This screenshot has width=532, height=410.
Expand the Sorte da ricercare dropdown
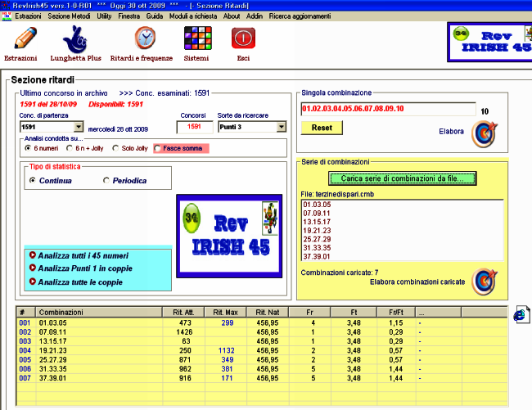click(282, 127)
